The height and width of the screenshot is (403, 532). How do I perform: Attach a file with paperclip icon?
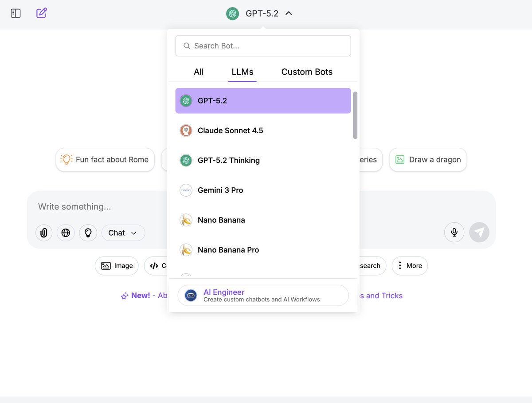pyautogui.click(x=44, y=233)
